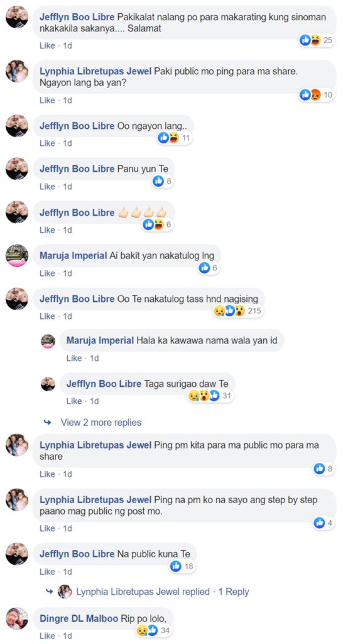The width and height of the screenshot is (358, 644).
Task: View the 34 reactions on 'Rip po lolo'
Action: tap(153, 630)
